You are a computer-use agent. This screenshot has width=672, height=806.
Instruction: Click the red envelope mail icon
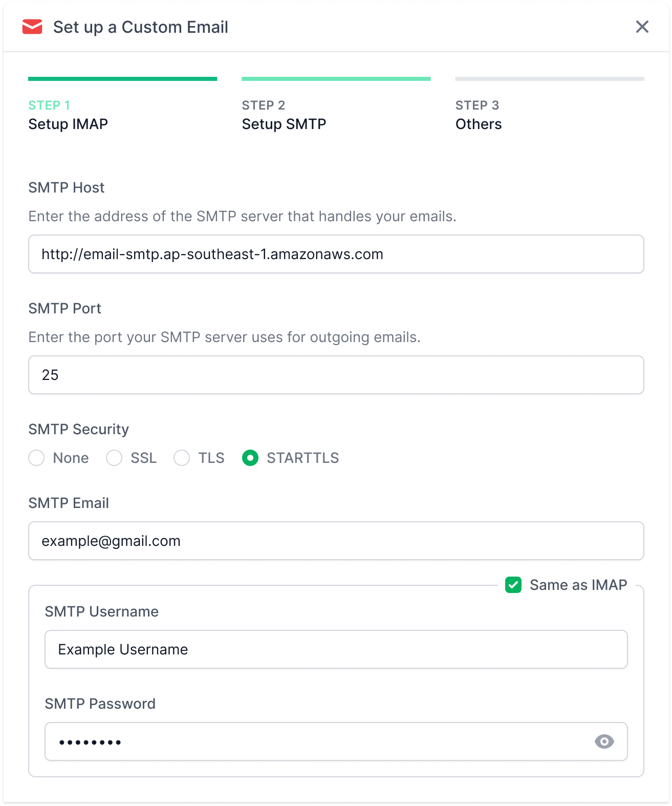32,27
